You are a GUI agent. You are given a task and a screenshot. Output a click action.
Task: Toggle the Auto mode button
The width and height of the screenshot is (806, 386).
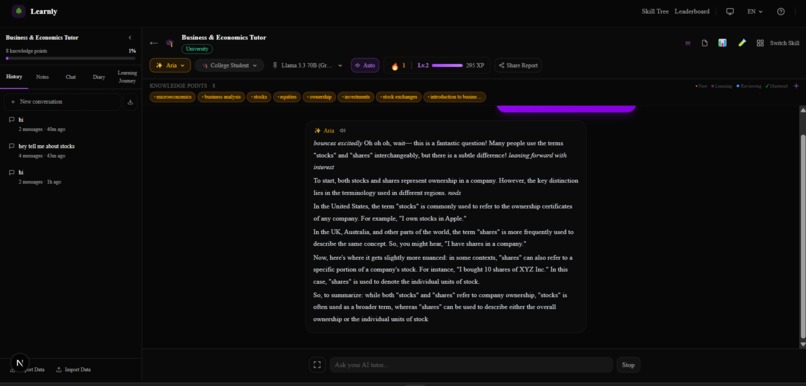pyautogui.click(x=365, y=66)
